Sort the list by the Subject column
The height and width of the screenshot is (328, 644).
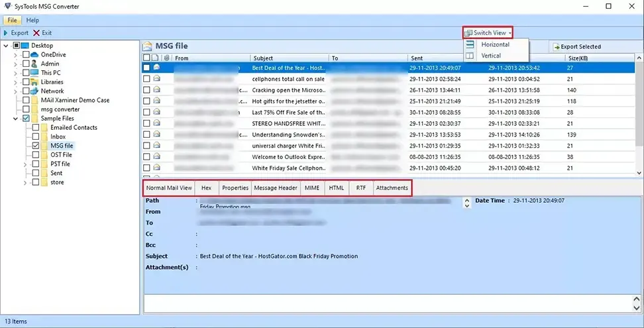(x=289, y=58)
